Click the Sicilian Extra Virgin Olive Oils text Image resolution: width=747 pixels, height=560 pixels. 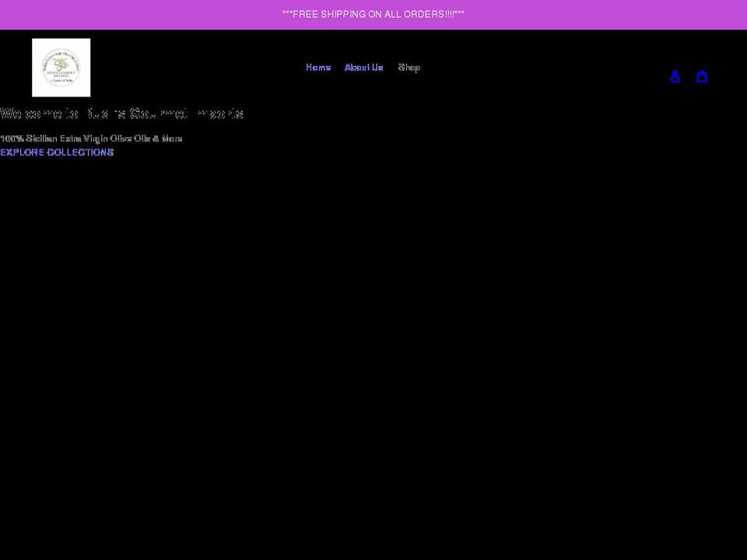click(x=91, y=138)
